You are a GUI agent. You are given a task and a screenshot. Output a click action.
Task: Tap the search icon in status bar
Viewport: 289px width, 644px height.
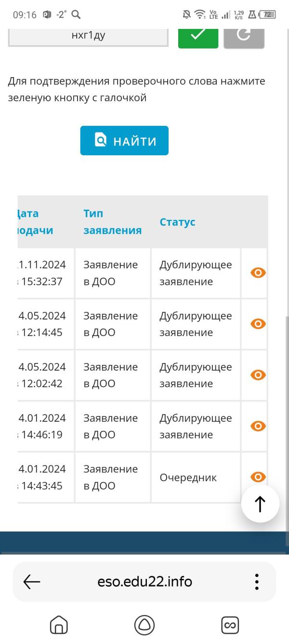pyautogui.click(x=76, y=15)
